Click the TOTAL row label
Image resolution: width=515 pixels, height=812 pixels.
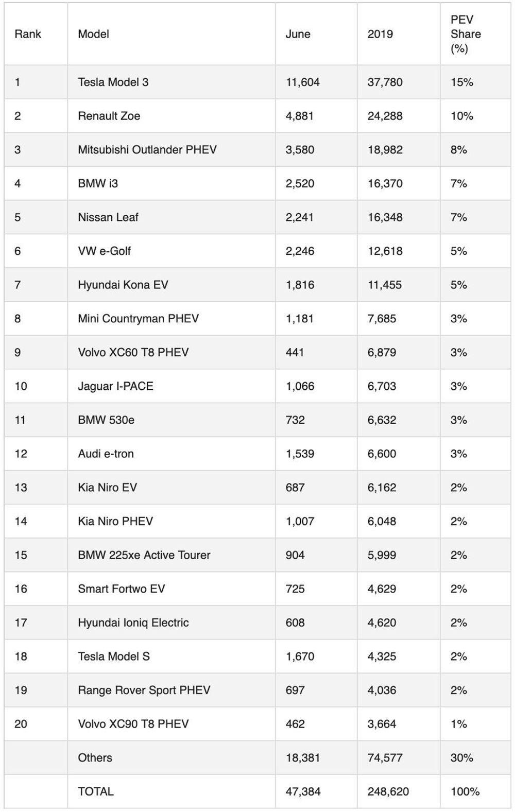tap(96, 791)
